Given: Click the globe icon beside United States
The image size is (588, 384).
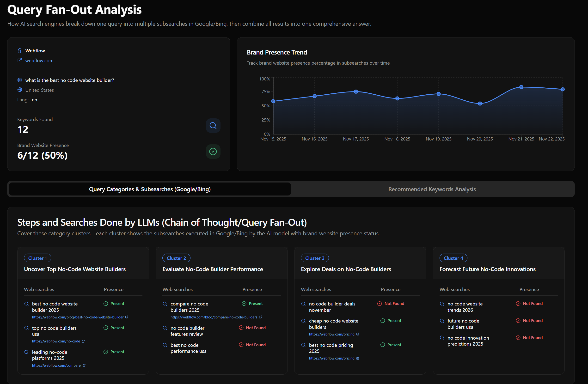Looking at the screenshot, I should [x=20, y=90].
